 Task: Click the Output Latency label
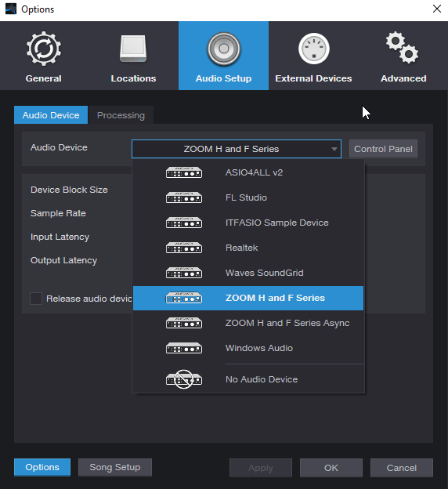64,260
